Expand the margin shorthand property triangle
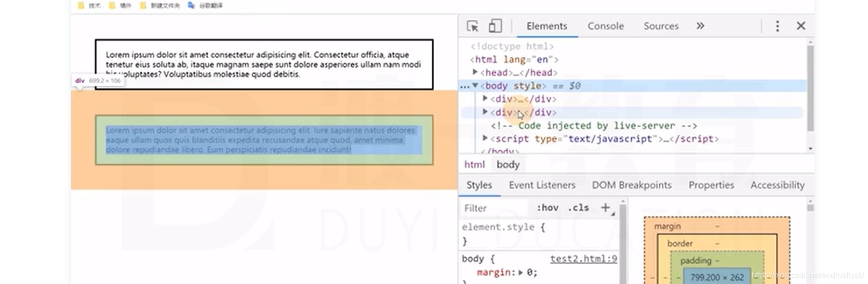Viewport: 868px width, 284px height. [x=521, y=272]
